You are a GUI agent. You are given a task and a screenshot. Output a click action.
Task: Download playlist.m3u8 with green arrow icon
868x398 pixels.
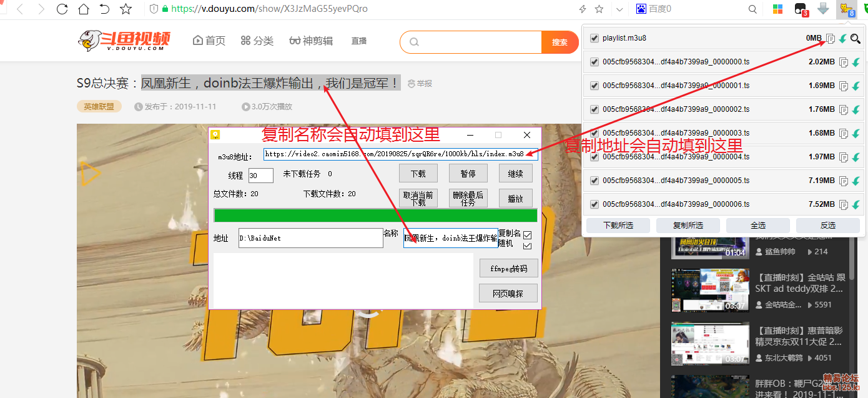pyautogui.click(x=843, y=39)
